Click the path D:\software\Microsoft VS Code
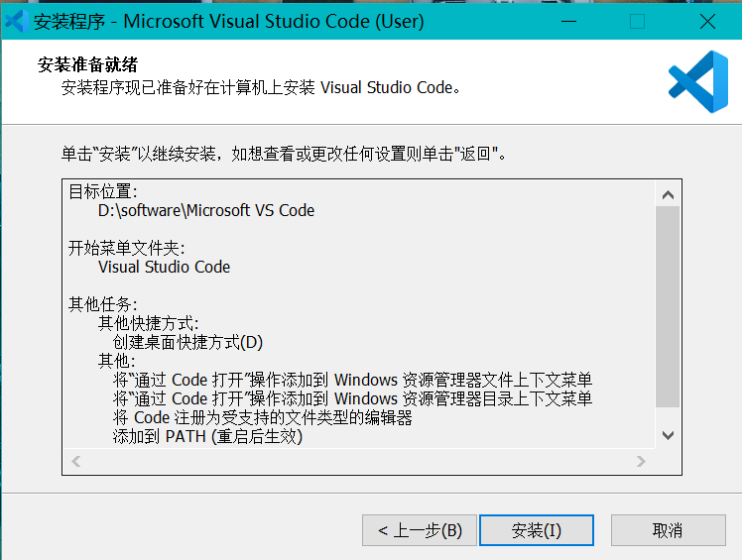The height and width of the screenshot is (560, 742). pyautogui.click(x=206, y=210)
